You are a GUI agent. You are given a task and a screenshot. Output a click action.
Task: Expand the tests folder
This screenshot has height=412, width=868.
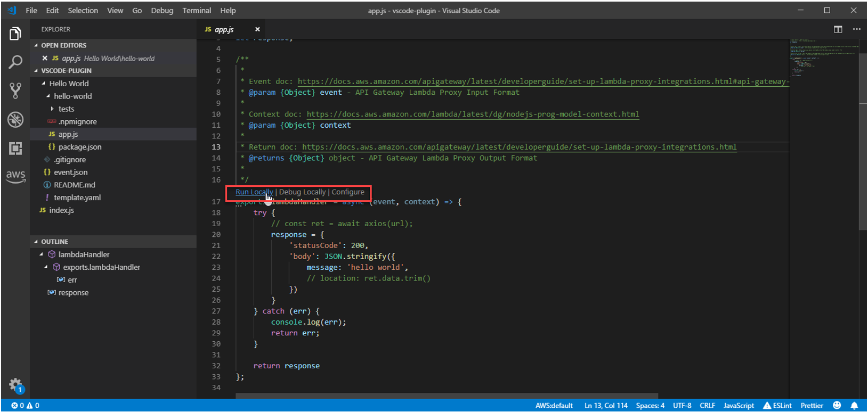point(66,109)
